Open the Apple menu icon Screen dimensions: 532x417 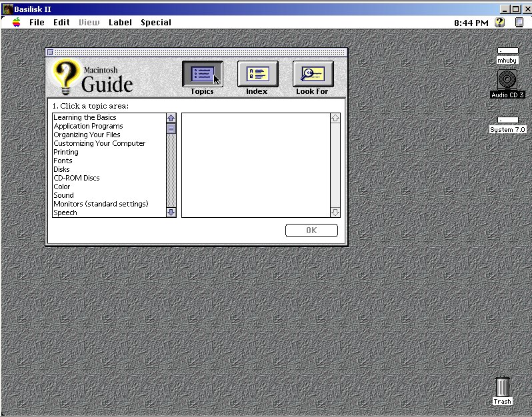(x=16, y=22)
